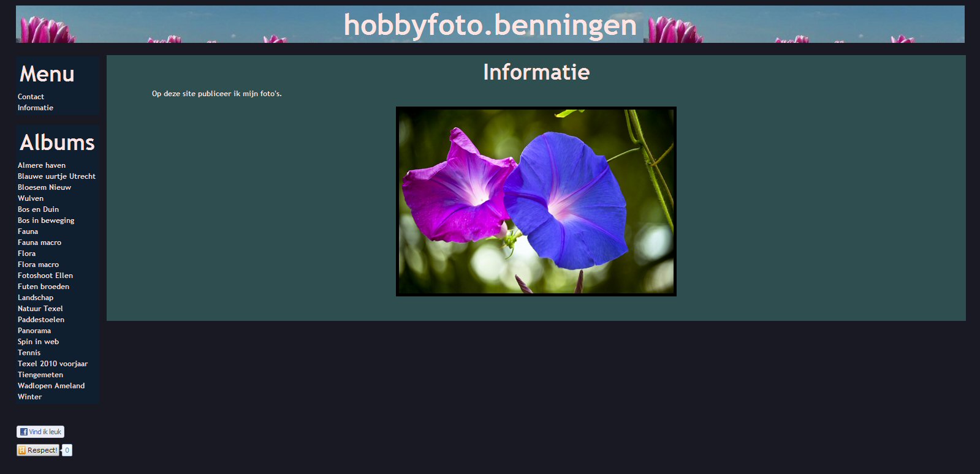Click the Informatie page heading

[536, 72]
